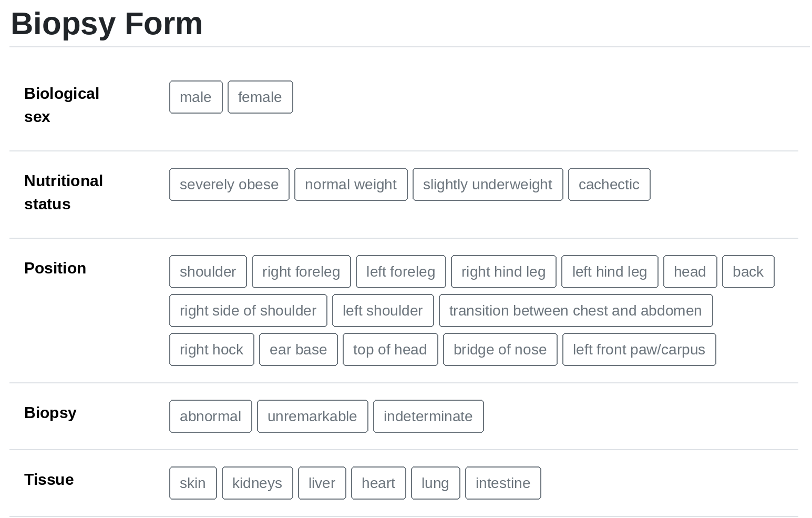Choose back as biopsy position

click(748, 272)
